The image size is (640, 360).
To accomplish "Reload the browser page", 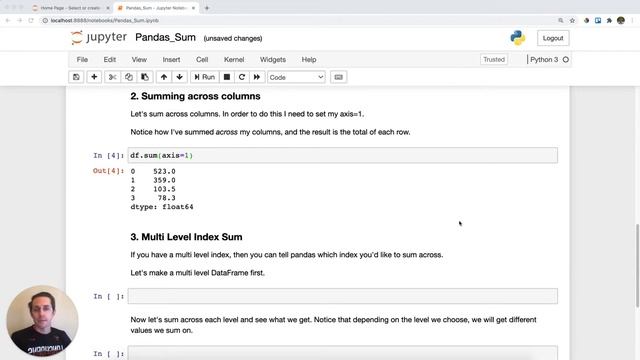I will [x=31, y=20].
